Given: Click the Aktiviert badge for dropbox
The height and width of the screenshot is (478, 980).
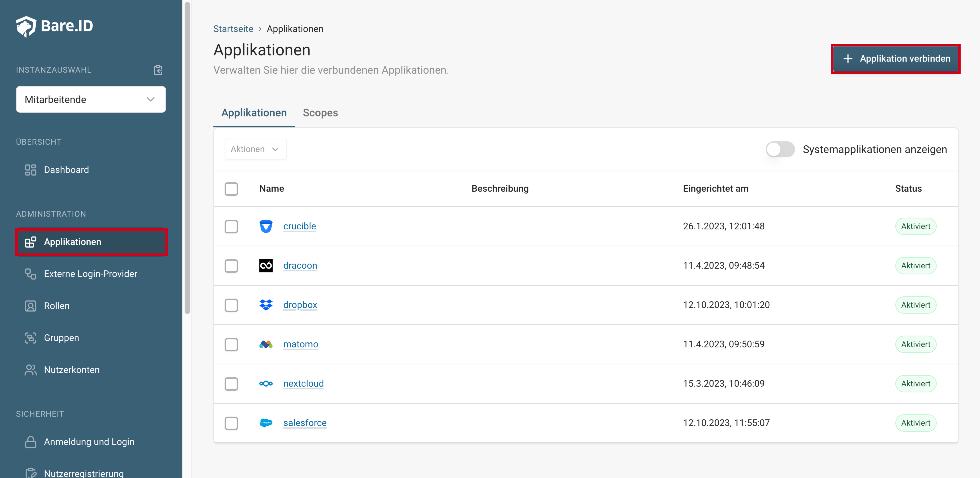Looking at the screenshot, I should coord(916,305).
